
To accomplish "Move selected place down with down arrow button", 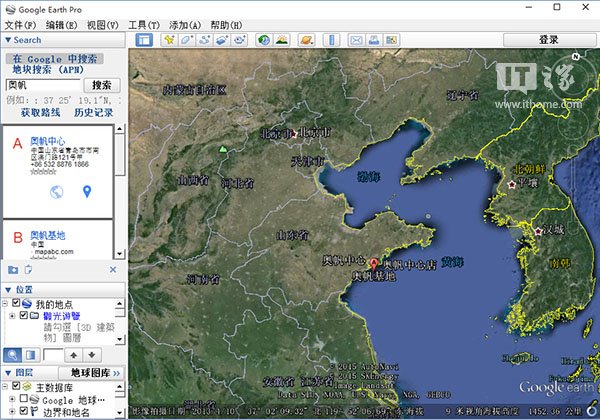I will point(92,355).
